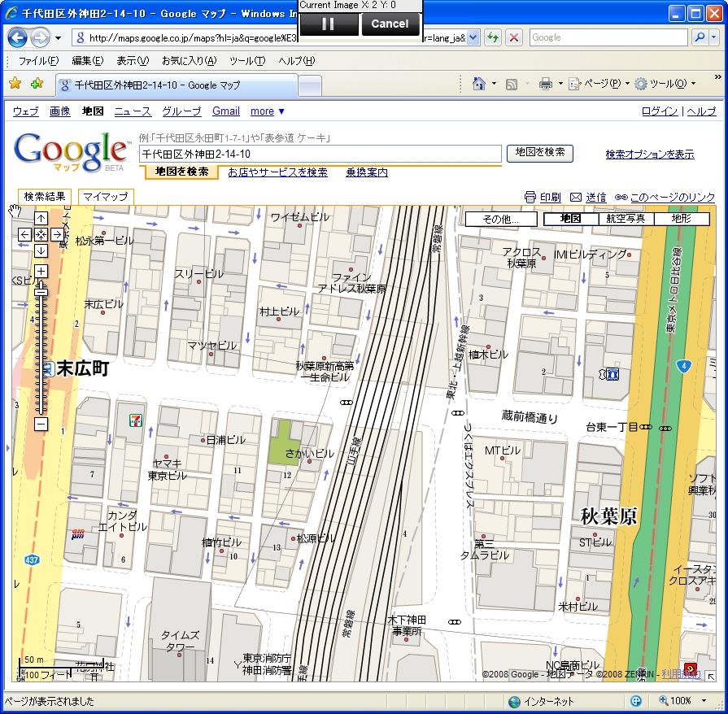
Task: Open the ページ(P) dropdown menu
Action: [x=599, y=84]
